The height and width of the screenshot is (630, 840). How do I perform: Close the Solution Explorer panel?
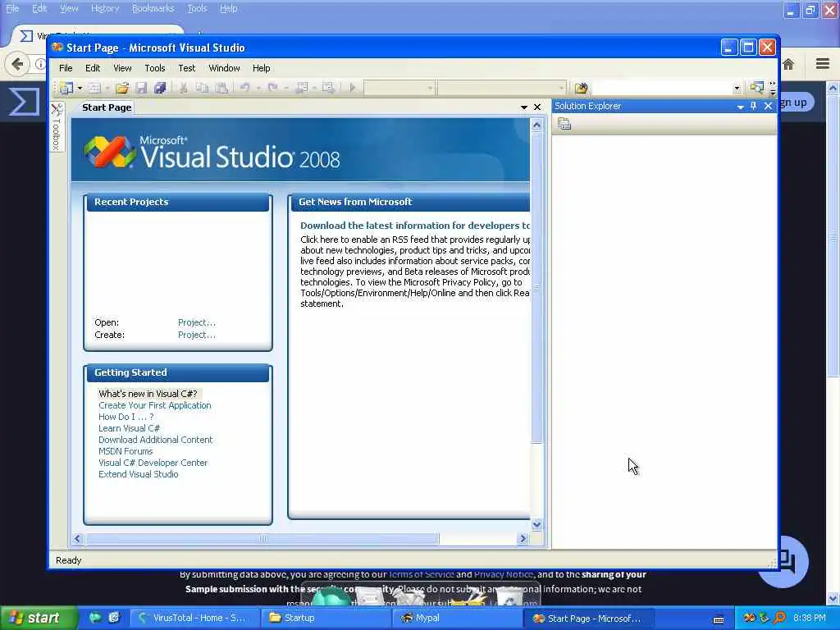pyautogui.click(x=768, y=106)
